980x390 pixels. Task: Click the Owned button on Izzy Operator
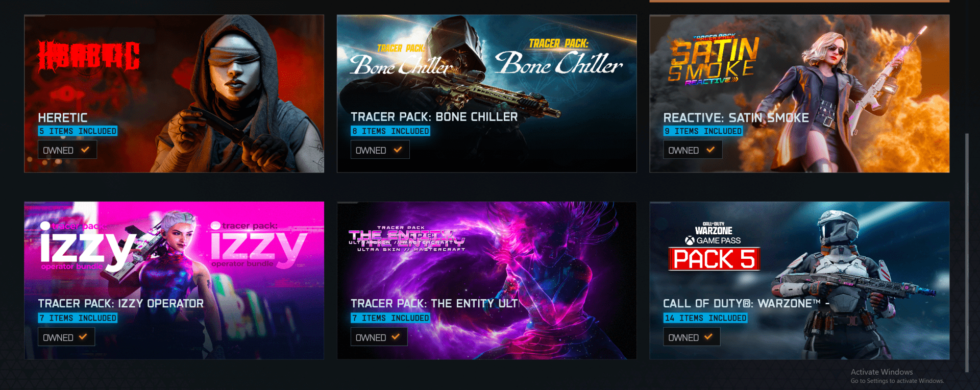[x=66, y=337]
